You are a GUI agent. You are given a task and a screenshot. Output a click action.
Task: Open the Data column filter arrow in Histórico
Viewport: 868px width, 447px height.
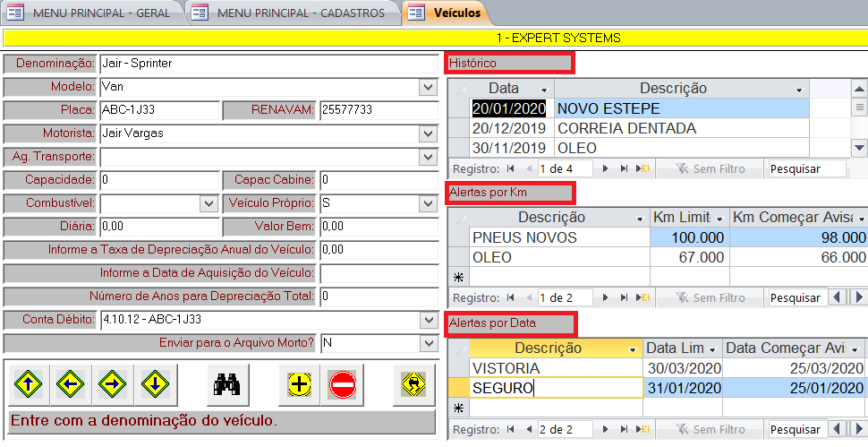point(543,90)
